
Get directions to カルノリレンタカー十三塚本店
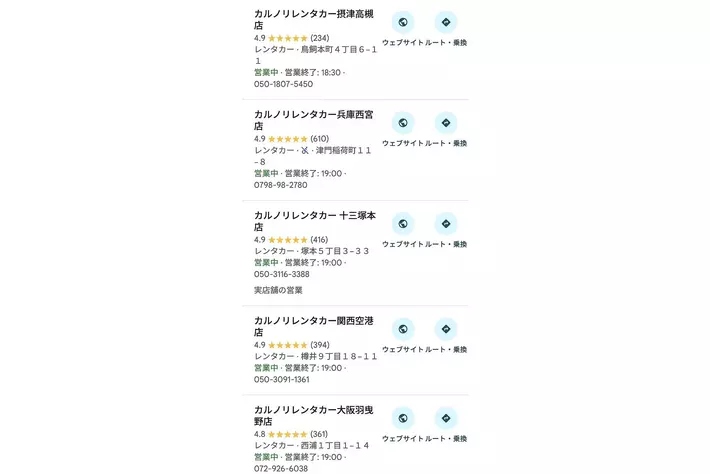coord(446,224)
